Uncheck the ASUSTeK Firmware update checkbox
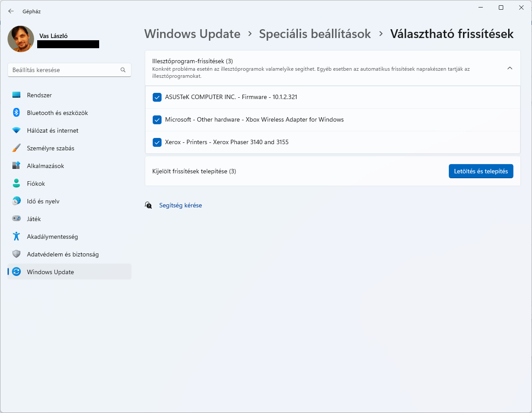Screen dimensions: 532x413 click(157, 97)
